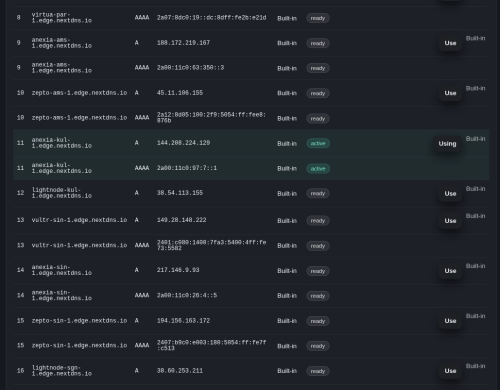Click A type cell on lightnode-sgn-1 row
The width and height of the screenshot is (500, 390).
(136, 371)
